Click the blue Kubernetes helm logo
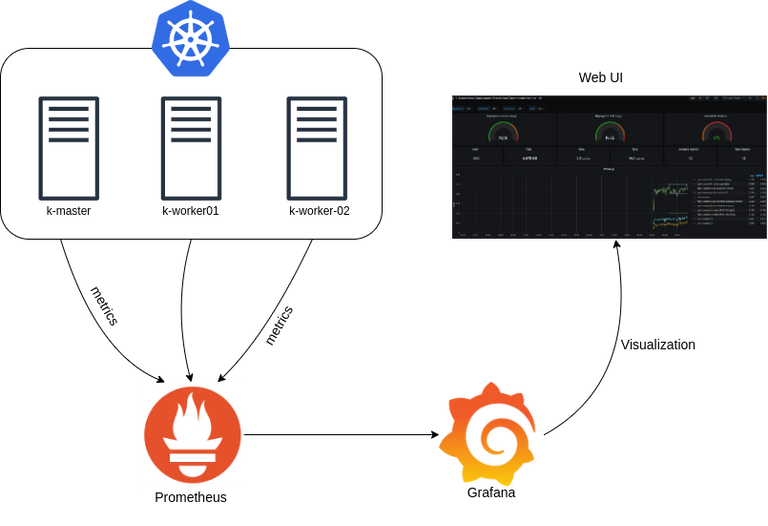This screenshot has width=768, height=526. 191,39
